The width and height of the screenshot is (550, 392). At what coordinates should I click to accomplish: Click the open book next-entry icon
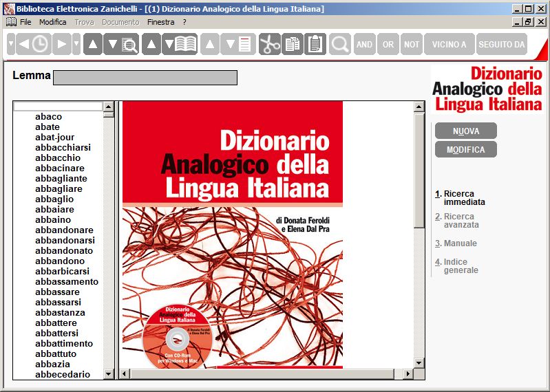click(185, 45)
